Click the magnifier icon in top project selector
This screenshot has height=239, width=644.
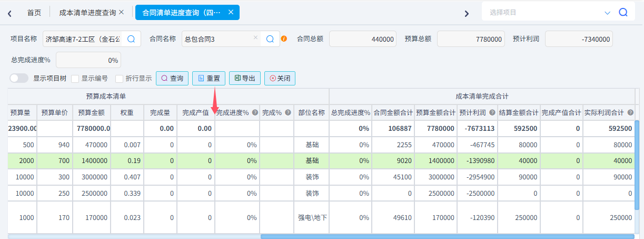[x=623, y=12]
